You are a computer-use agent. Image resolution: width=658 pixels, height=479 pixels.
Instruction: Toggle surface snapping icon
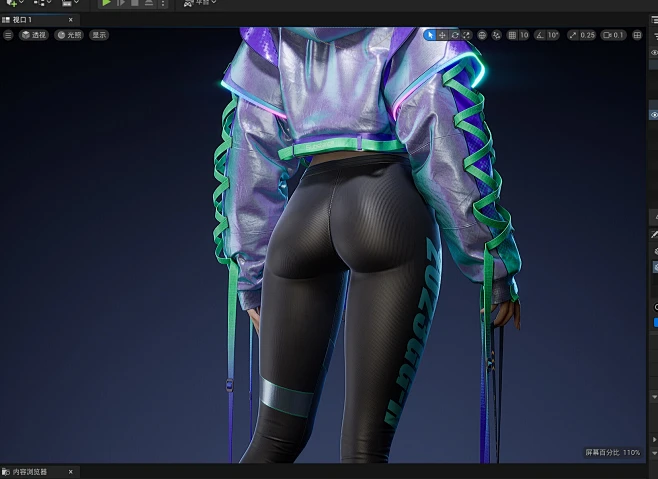(x=496, y=35)
